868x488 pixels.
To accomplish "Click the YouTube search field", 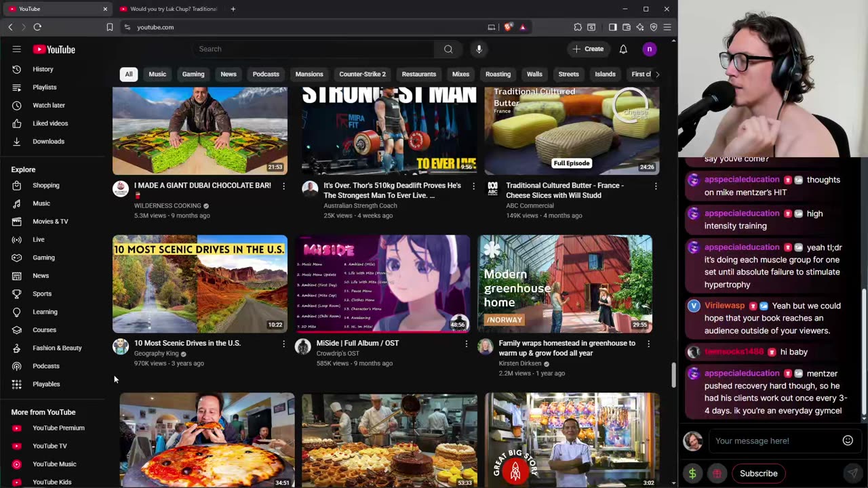I will [x=315, y=49].
